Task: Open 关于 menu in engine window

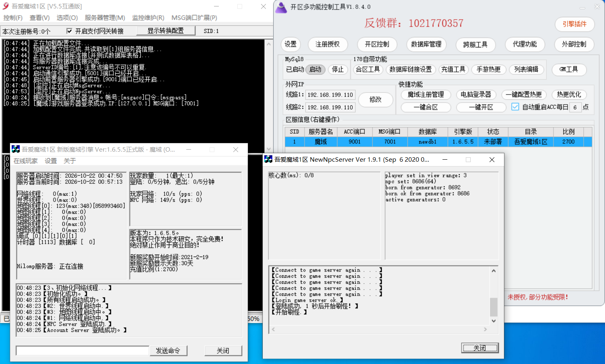Action: click(x=70, y=161)
